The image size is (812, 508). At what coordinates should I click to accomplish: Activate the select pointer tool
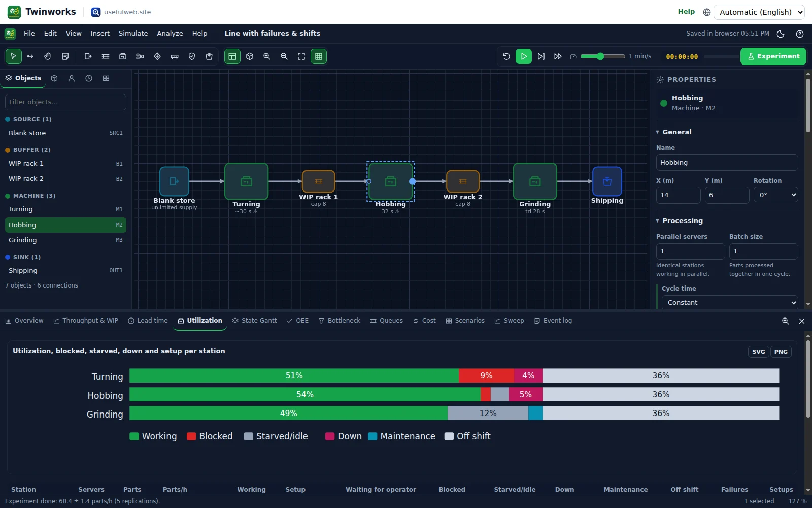click(14, 56)
